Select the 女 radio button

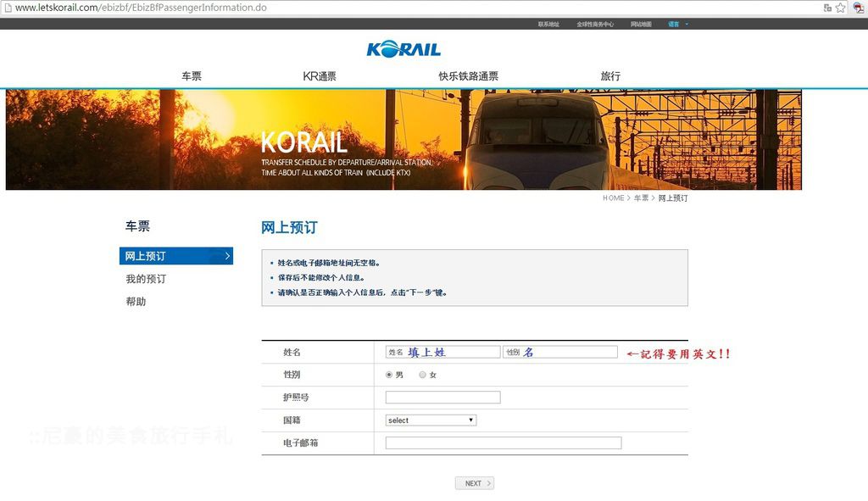point(422,375)
